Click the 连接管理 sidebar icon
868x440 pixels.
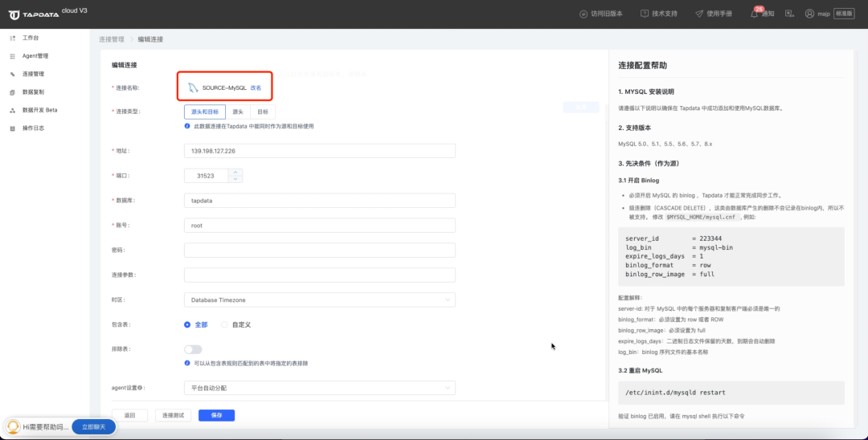coord(12,74)
